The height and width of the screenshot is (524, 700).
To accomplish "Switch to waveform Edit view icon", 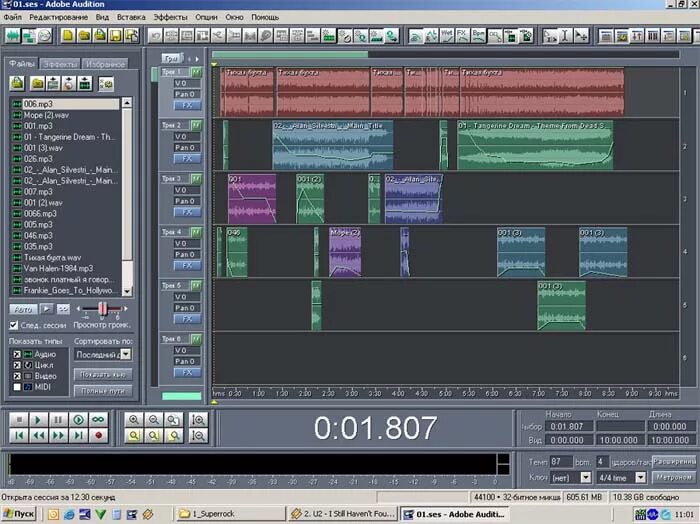I will click(x=13, y=36).
